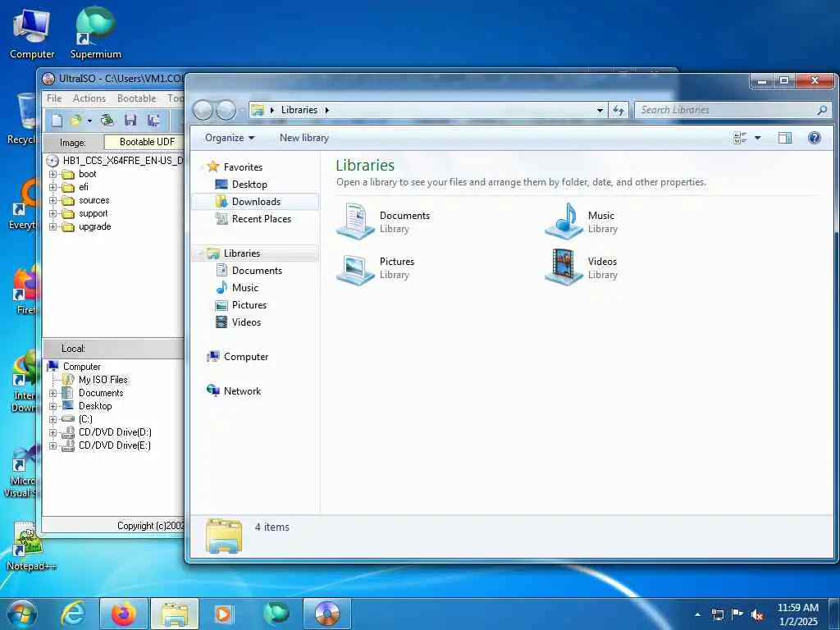Click the Refresh button beside the address bar
The width and height of the screenshot is (840, 630).
pyautogui.click(x=619, y=110)
